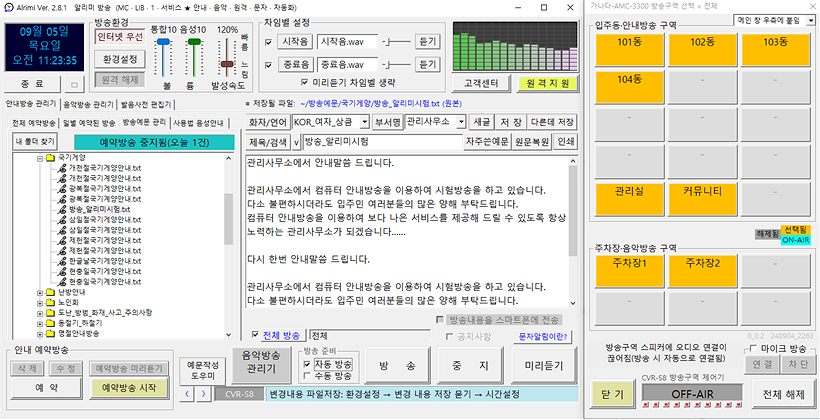Click the 통합 volume slider
This screenshot has width=820, height=420.
164,58
